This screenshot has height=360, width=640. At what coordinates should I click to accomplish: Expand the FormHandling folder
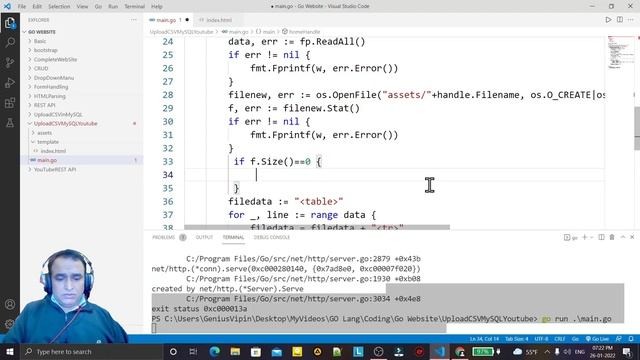(x=51, y=87)
